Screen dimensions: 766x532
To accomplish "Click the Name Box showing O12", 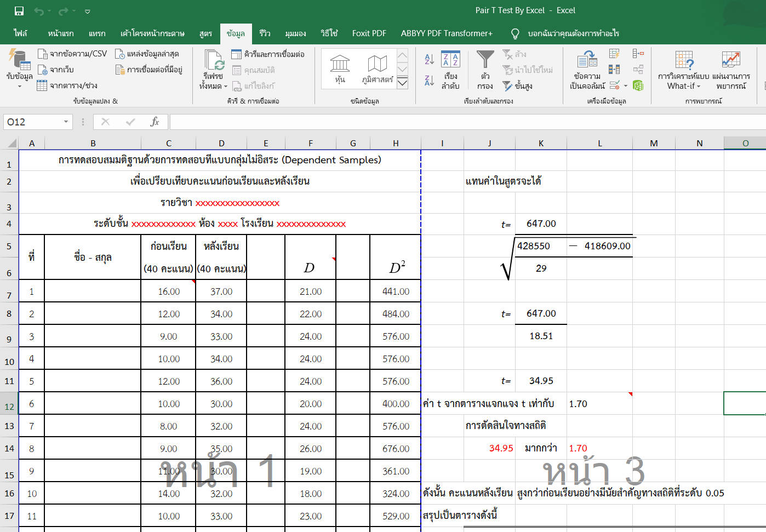I will coord(33,122).
